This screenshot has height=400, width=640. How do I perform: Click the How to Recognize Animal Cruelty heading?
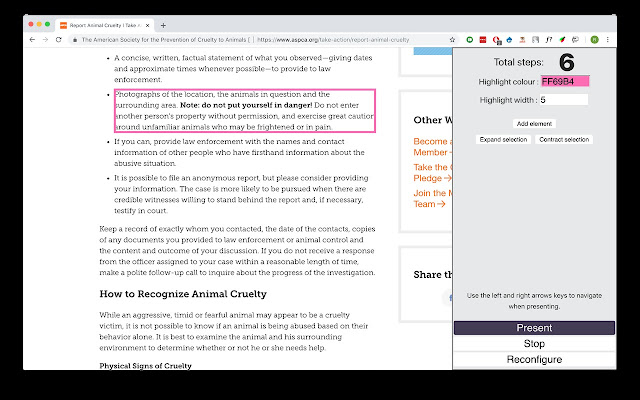click(183, 294)
